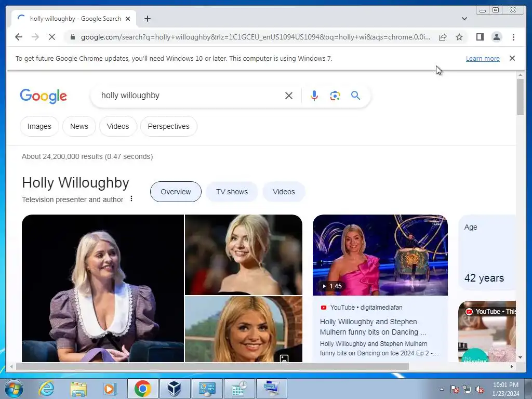Screen dimensions: 532x399
Task: Open the Chrome profile avatar menu
Action: 496,37
